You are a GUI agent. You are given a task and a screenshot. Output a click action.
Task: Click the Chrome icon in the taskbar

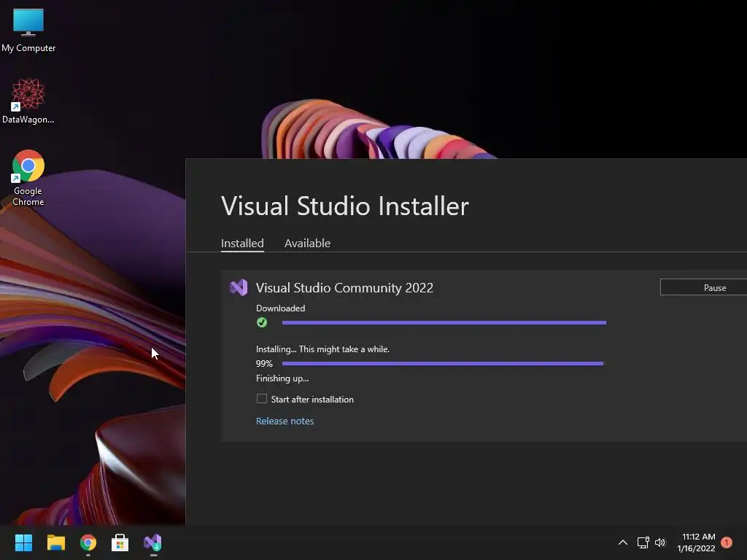pos(88,542)
